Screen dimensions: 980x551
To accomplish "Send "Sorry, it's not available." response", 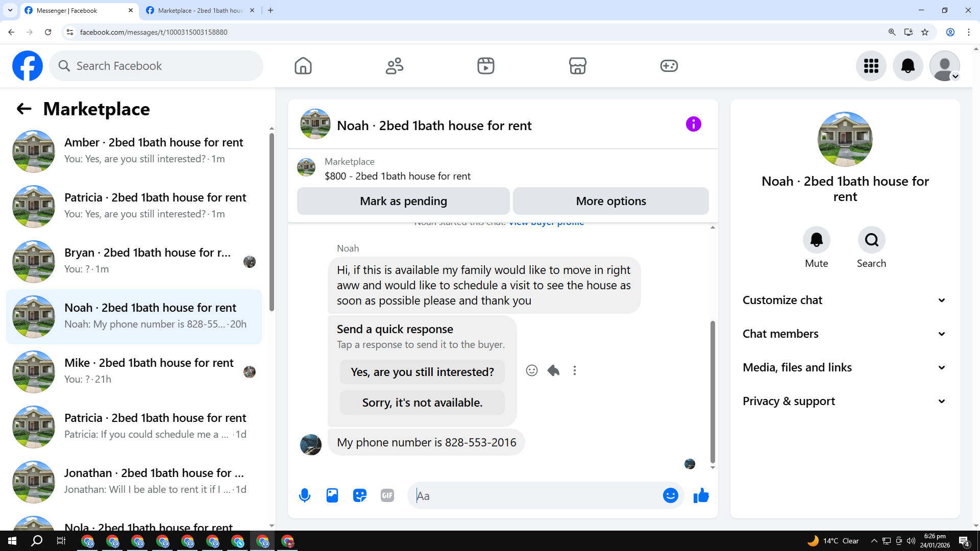I will [x=422, y=403].
